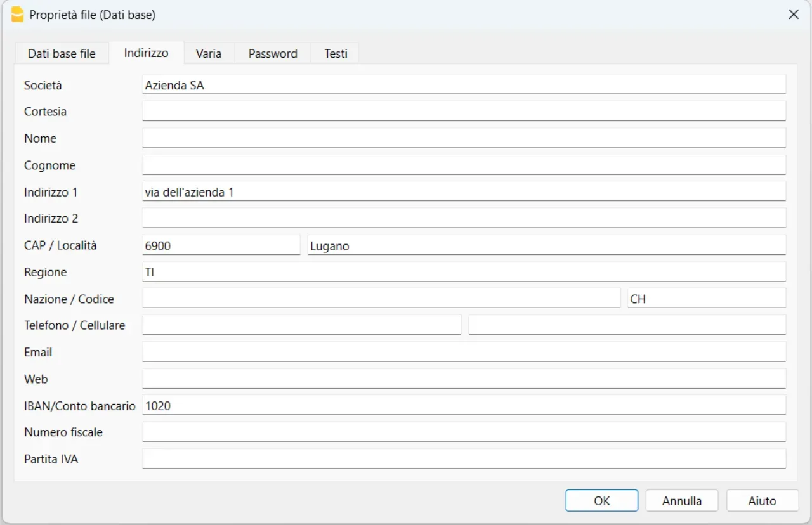Switch to the Dati base file tab
Screen dimensions: 812x525
coord(62,54)
